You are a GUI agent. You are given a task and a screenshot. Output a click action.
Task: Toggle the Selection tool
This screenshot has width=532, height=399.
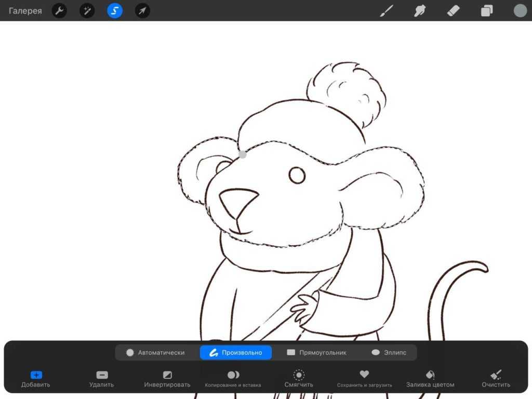pos(115,10)
